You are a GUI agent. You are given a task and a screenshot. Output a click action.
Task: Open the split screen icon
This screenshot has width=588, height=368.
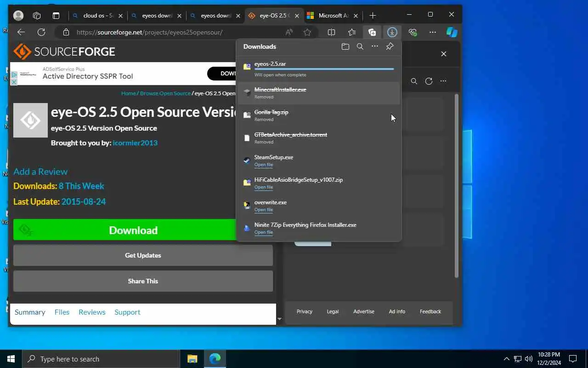tap(331, 32)
